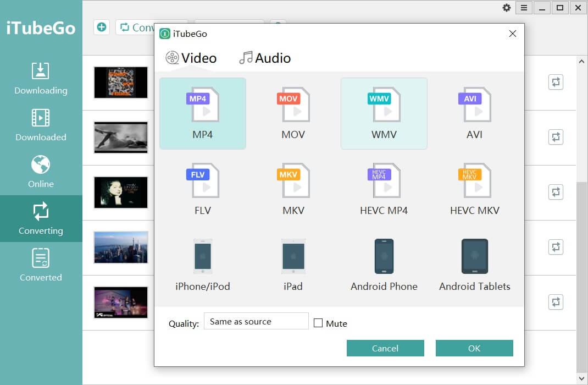
Task: Open the Downloading section in sidebar
Action: [x=41, y=79]
